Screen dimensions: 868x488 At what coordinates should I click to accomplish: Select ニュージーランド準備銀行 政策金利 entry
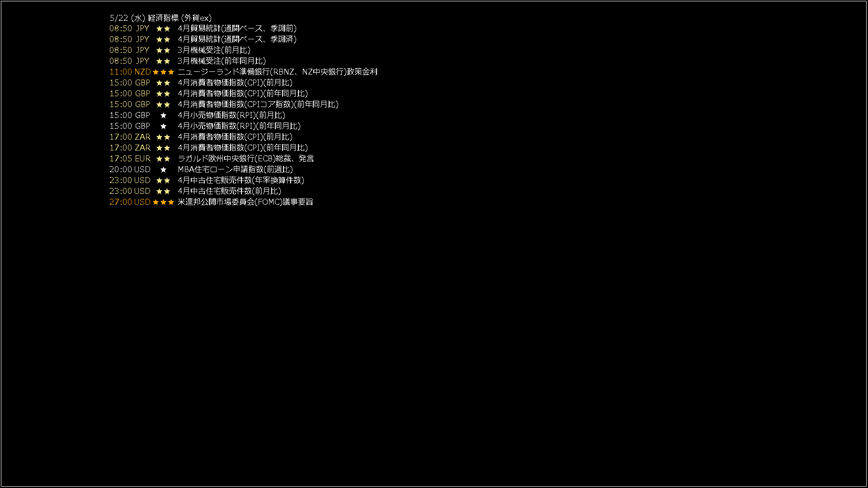pyautogui.click(x=278, y=72)
